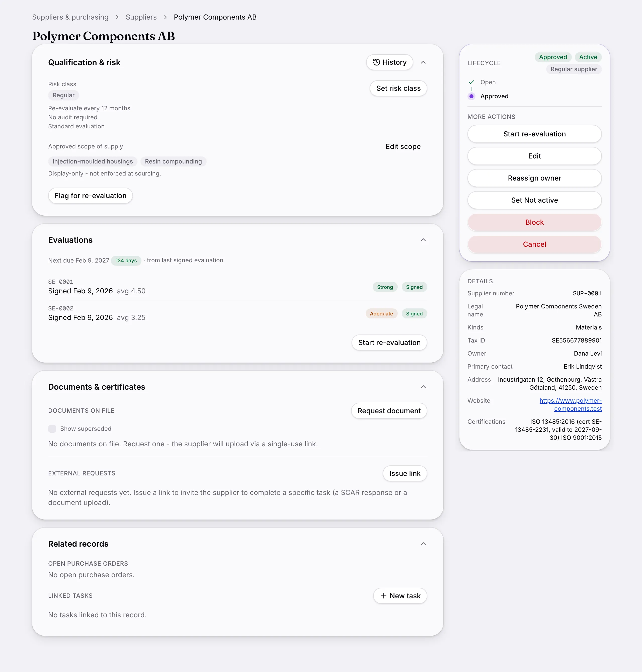Click Issue link button

coord(405,474)
